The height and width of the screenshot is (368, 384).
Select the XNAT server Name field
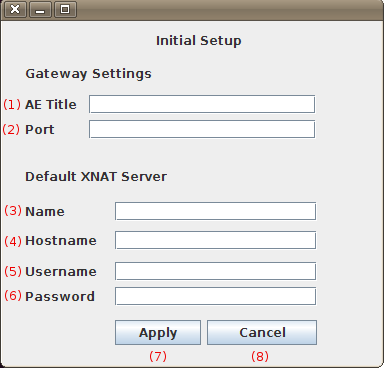point(216,211)
